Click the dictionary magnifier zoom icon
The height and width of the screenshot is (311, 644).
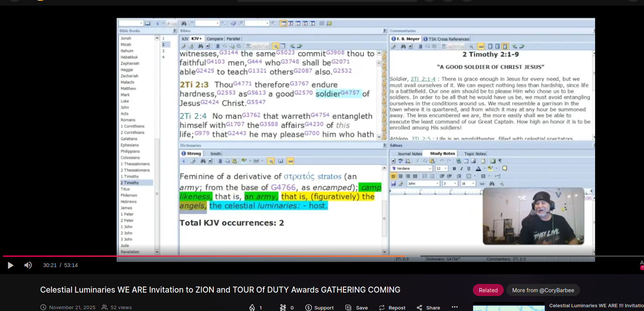pos(270,161)
